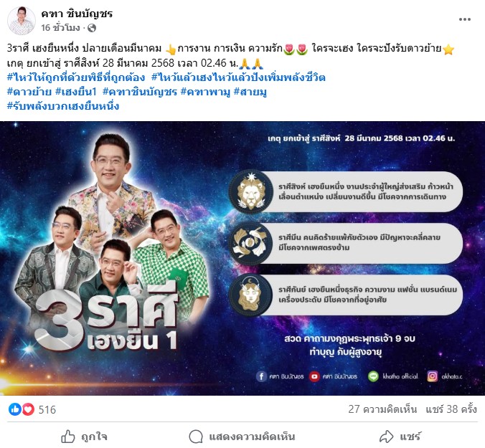View the 27 ความคิดเห็น comments

point(382,409)
